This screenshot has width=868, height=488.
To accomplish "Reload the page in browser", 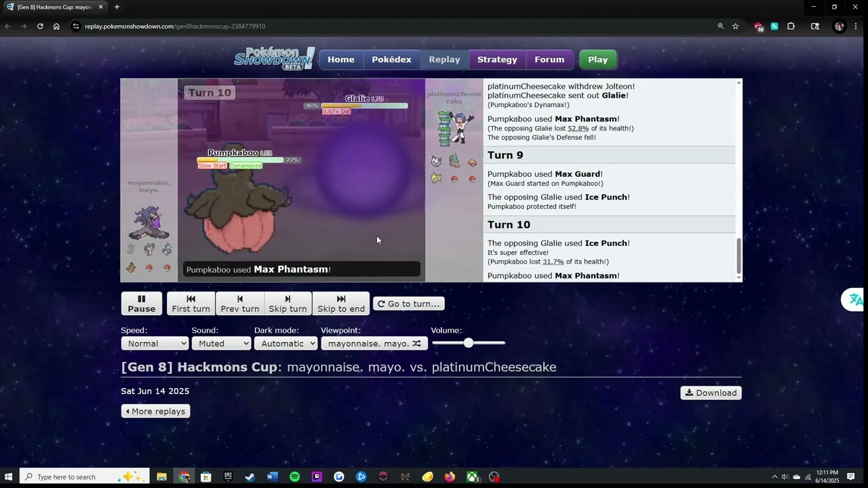I will (x=40, y=26).
